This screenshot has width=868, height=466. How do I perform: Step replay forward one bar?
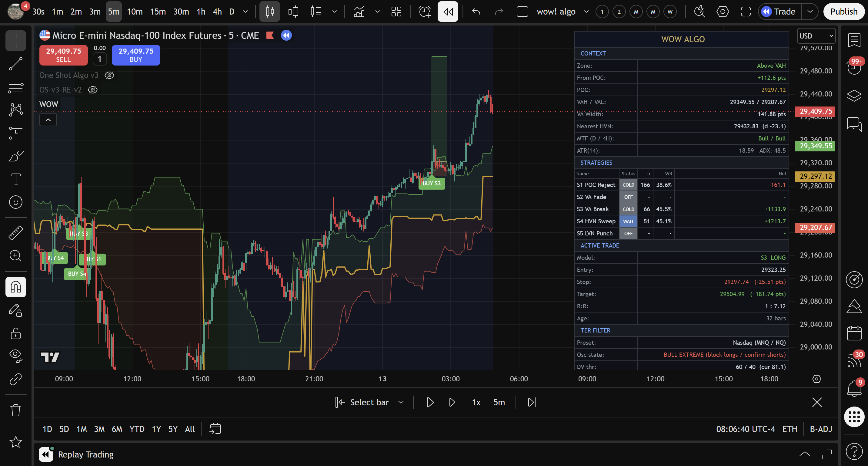453,402
